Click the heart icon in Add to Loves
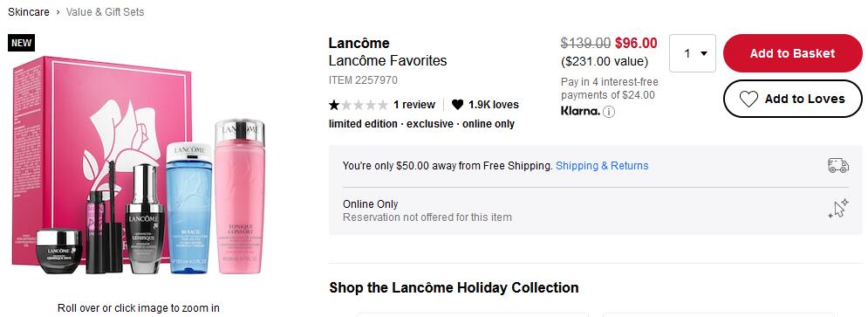Screen dimensions: 868x317 [x=748, y=100]
